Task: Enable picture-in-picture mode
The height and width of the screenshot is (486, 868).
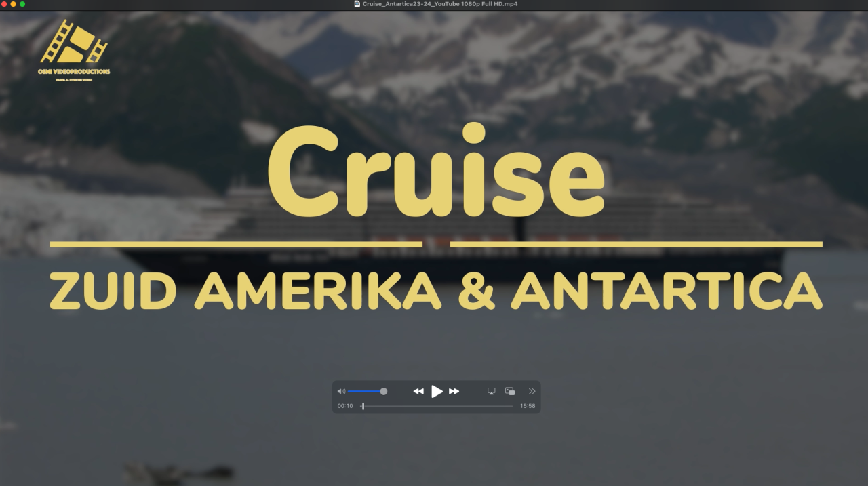Action: (x=510, y=391)
